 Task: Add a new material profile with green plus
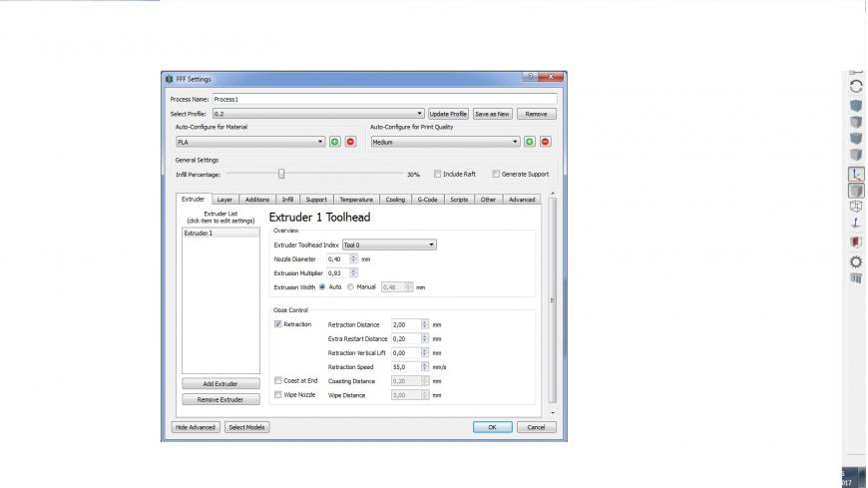[335, 142]
